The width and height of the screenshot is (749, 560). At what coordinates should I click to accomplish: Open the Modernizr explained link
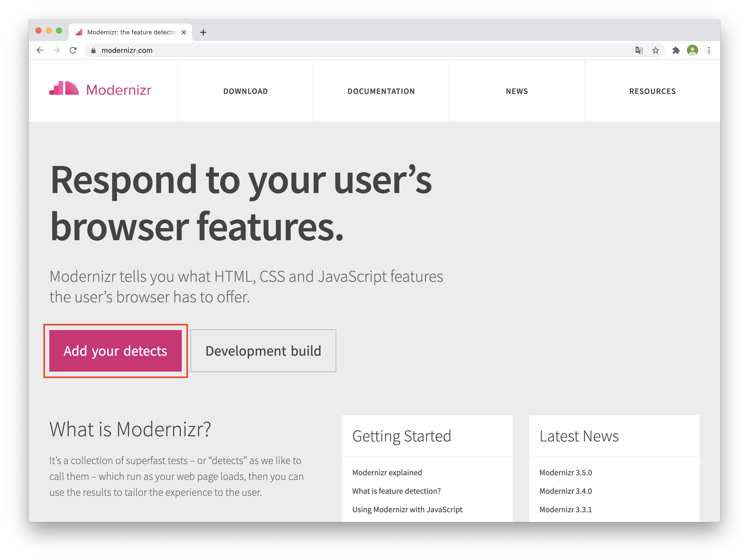387,472
